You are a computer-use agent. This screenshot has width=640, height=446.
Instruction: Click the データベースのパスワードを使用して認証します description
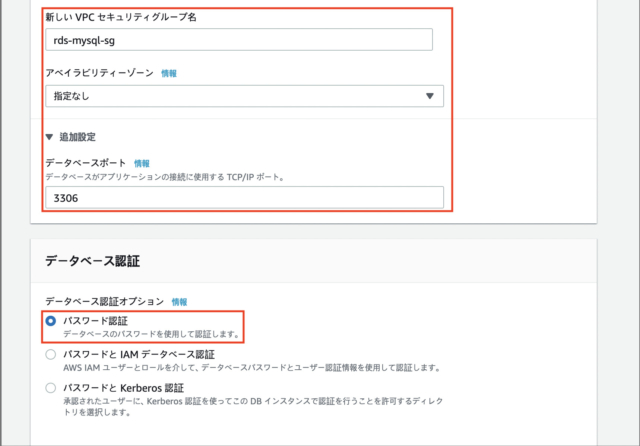click(x=151, y=334)
